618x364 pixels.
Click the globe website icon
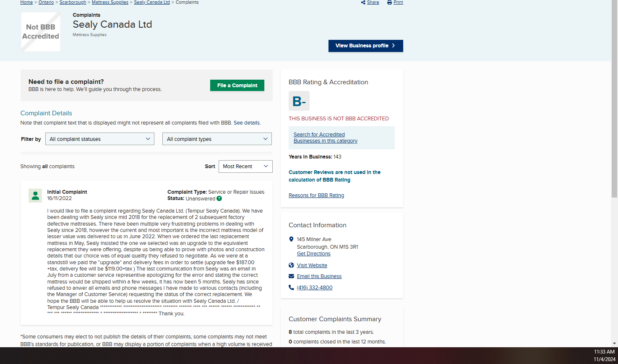(291, 265)
